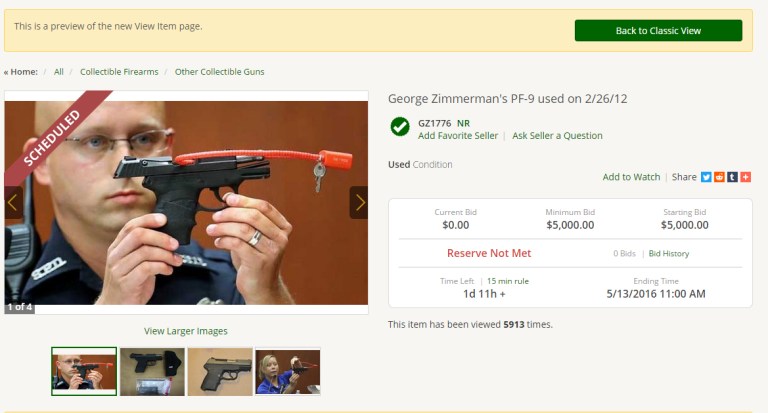Open the Bid History link

coord(669,254)
